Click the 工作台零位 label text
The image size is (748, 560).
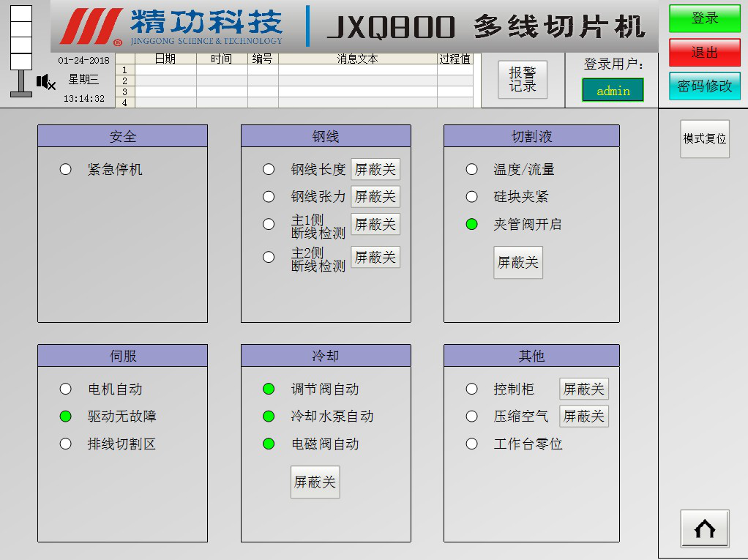pos(528,444)
